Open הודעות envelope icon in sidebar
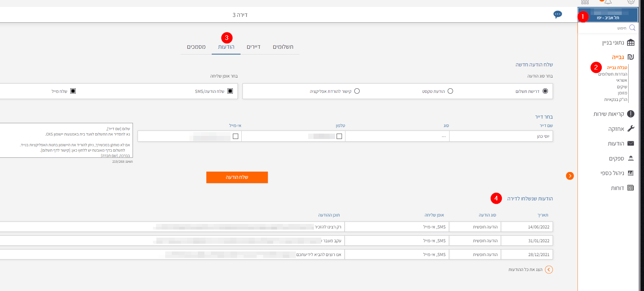This screenshot has height=291, width=644. pyautogui.click(x=631, y=144)
